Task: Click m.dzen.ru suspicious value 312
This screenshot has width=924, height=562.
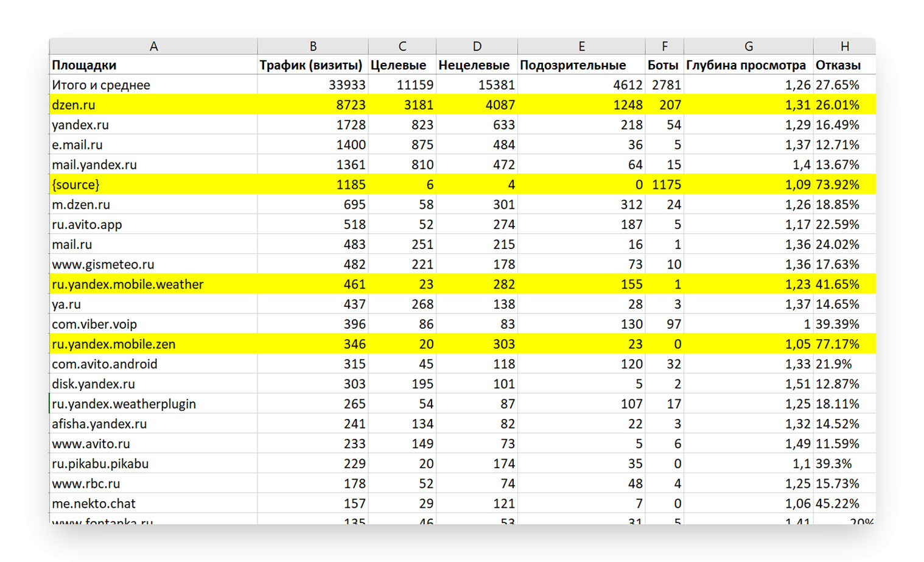Action: point(581,205)
